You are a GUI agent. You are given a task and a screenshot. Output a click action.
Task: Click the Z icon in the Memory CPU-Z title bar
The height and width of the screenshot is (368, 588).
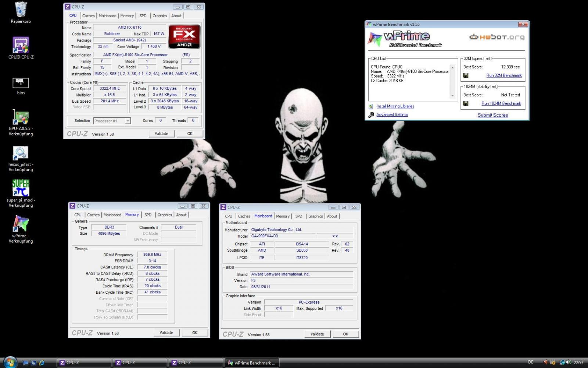pyautogui.click(x=72, y=206)
